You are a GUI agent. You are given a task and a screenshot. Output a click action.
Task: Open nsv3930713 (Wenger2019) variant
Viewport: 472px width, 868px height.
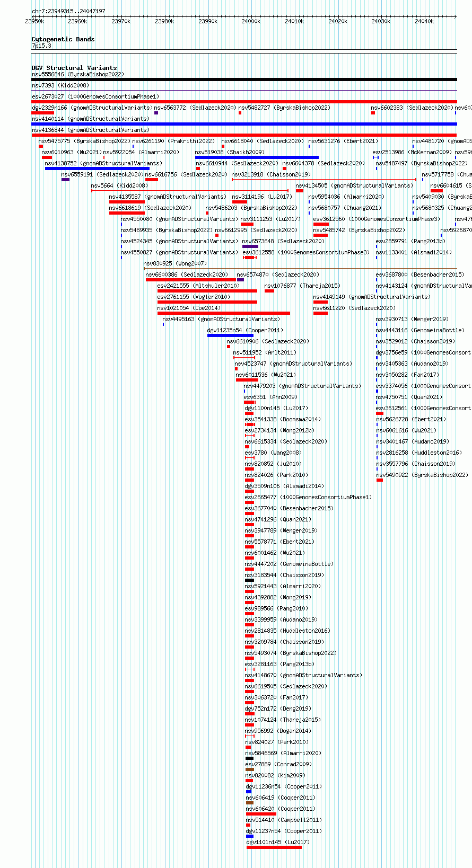pos(413,319)
